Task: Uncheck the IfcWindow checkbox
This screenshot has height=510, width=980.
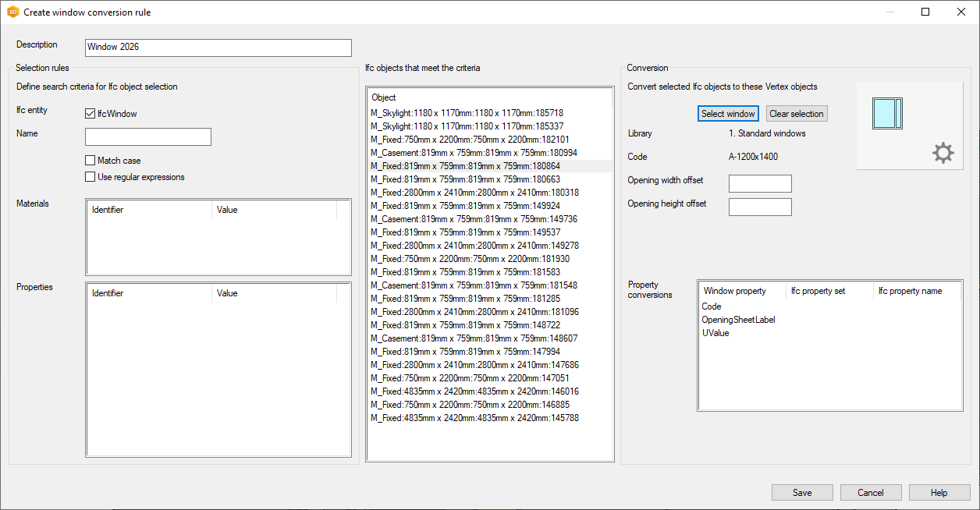Action: click(x=91, y=114)
